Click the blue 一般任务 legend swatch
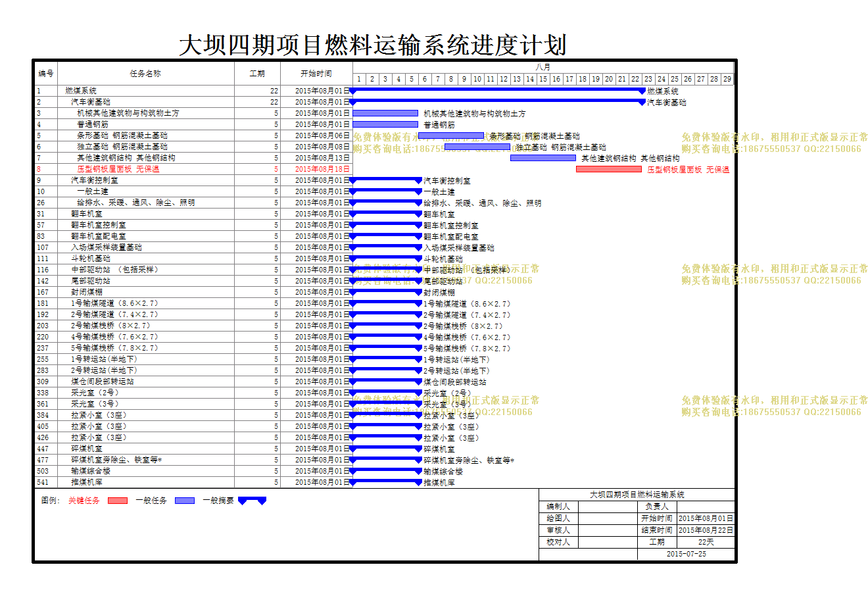This screenshot has height=594, width=868. tap(185, 501)
